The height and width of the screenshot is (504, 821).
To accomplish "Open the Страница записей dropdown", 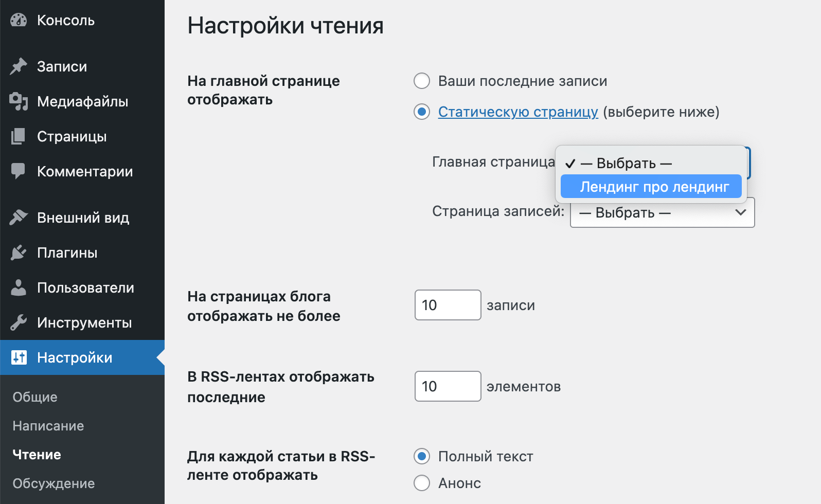I will pos(663,212).
